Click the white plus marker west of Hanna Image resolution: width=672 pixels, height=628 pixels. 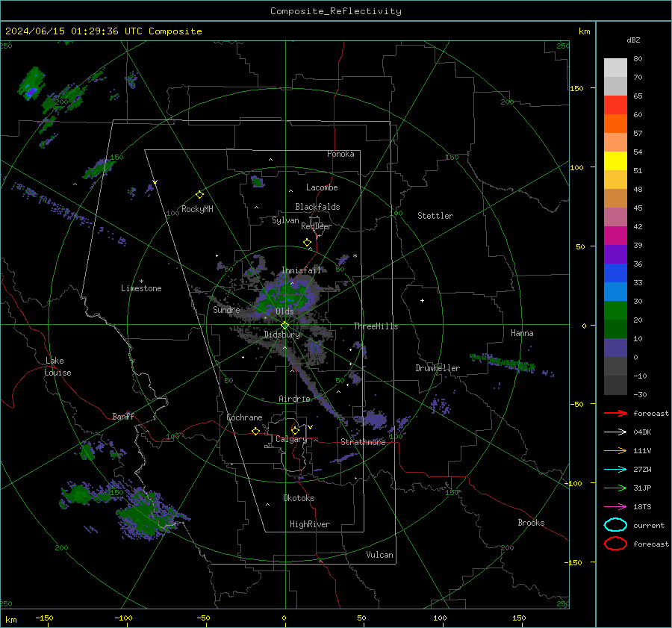tap(422, 300)
